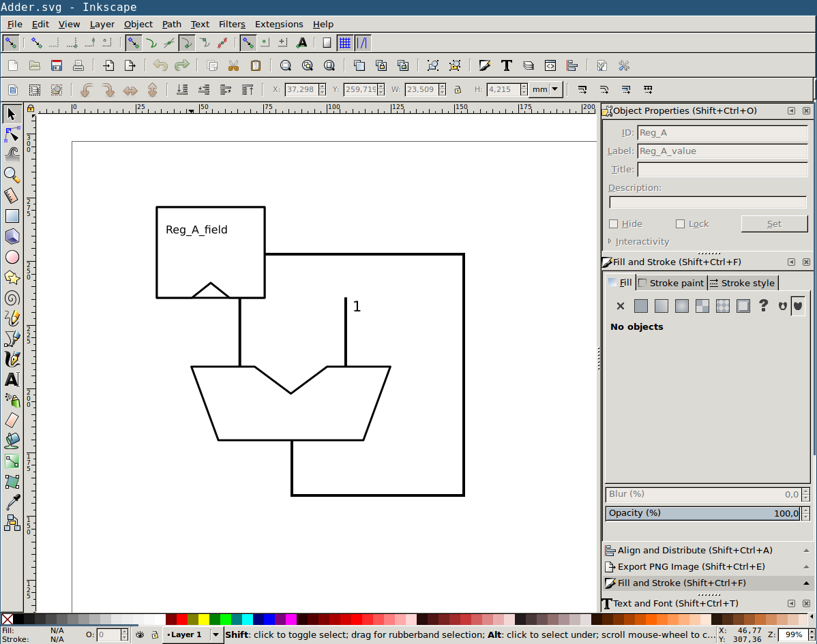This screenshot has height=644, width=817.
Task: Click the Label input field
Action: pos(722,151)
